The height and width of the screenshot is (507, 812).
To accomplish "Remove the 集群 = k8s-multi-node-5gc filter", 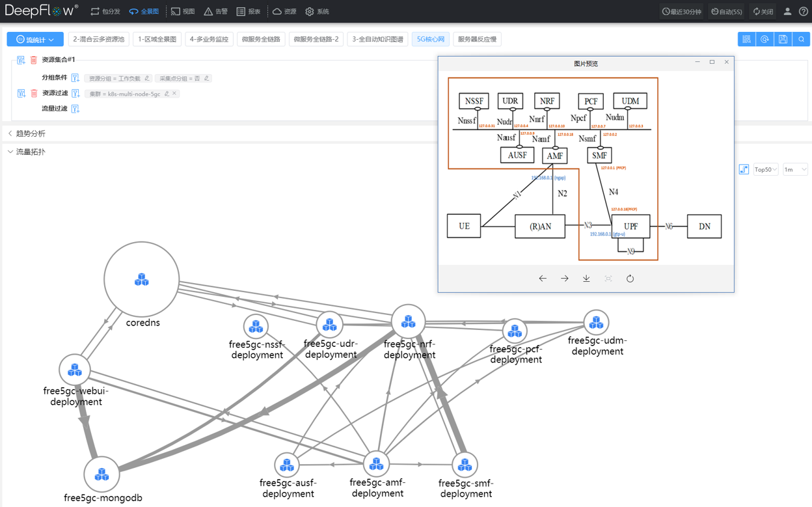I will click(174, 94).
